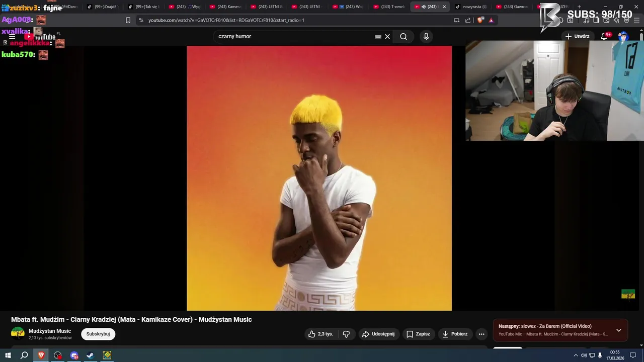
Task: Dislike the video with thumbs down
Action: click(x=346, y=334)
